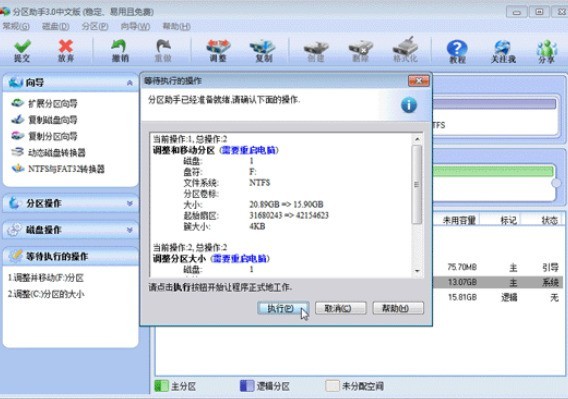
Task: Close the 等待执行的操作 dialog with red X
Action: [419, 80]
